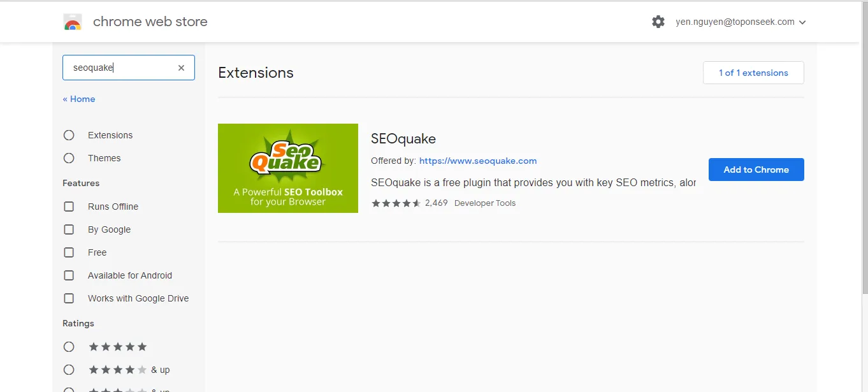Open the settings gear icon

tap(658, 22)
